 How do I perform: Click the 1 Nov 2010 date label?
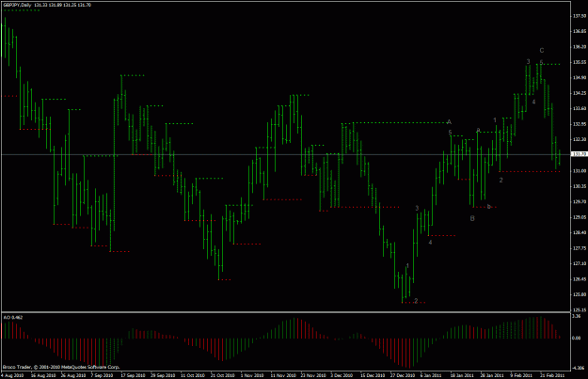pyautogui.click(x=252, y=375)
